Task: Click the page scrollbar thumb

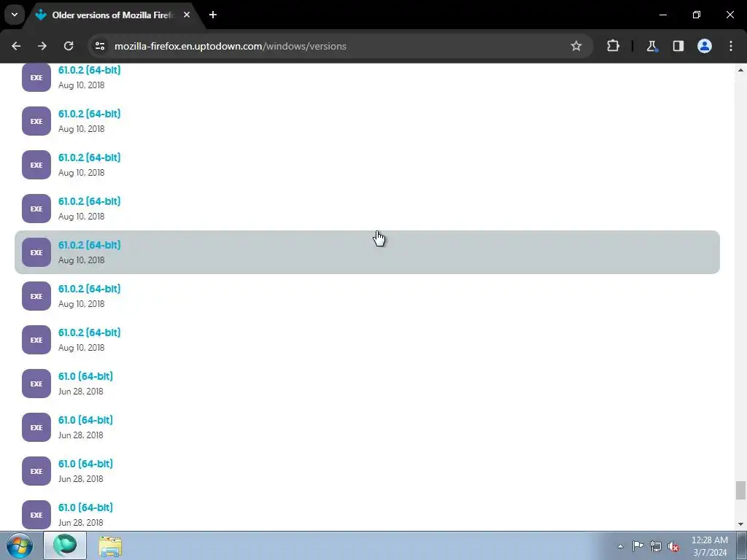Action: (740, 491)
